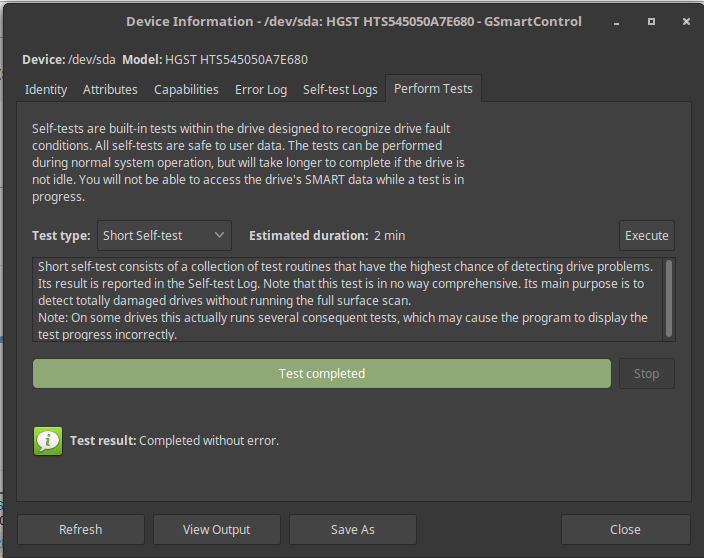Open the Capabilities tab
This screenshot has height=558, width=704.
tap(186, 89)
